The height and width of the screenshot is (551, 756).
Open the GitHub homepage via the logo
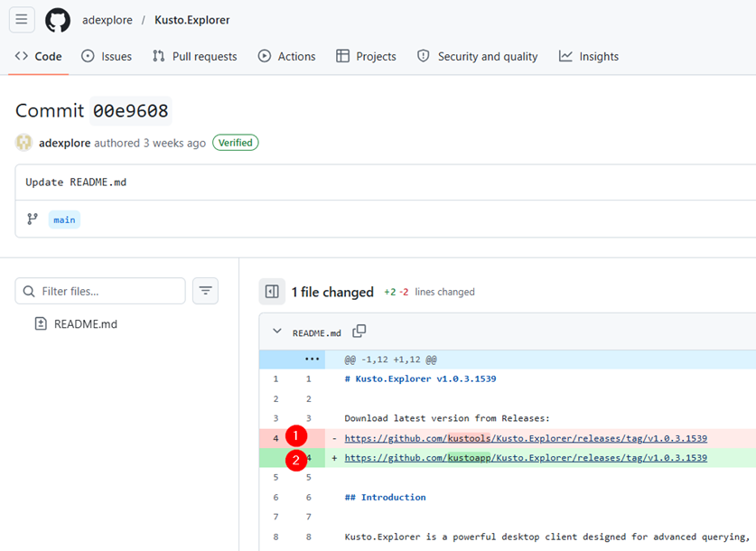pos(57,20)
